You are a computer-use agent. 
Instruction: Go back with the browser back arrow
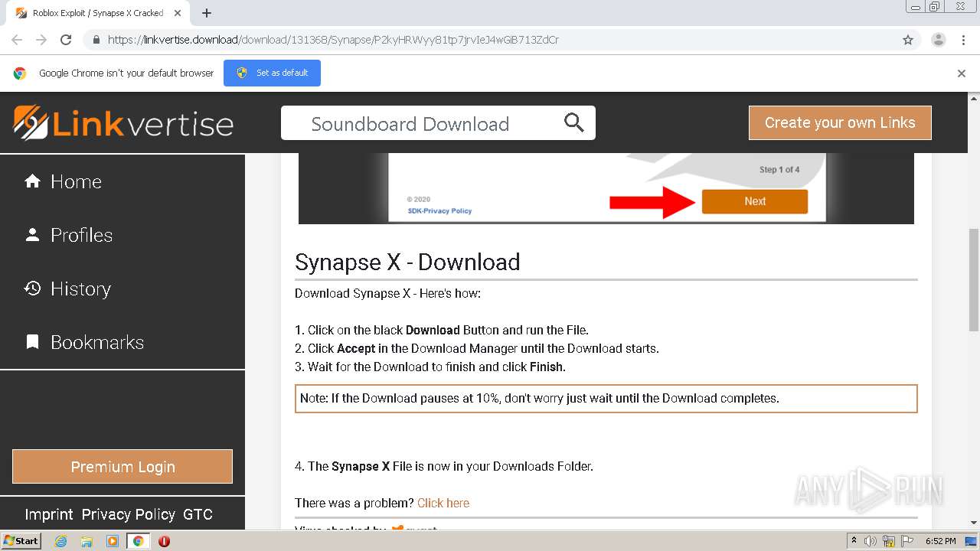[17, 40]
